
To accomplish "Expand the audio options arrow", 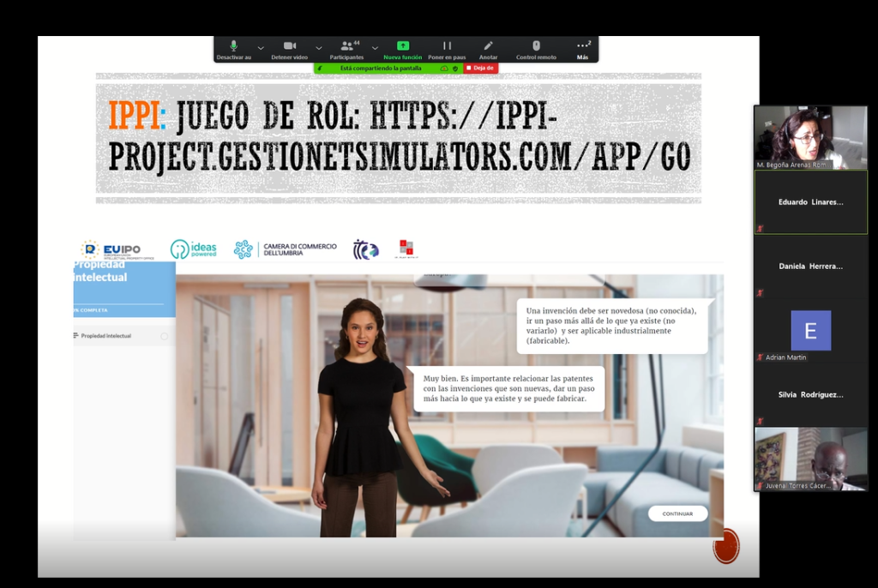I will click(261, 48).
